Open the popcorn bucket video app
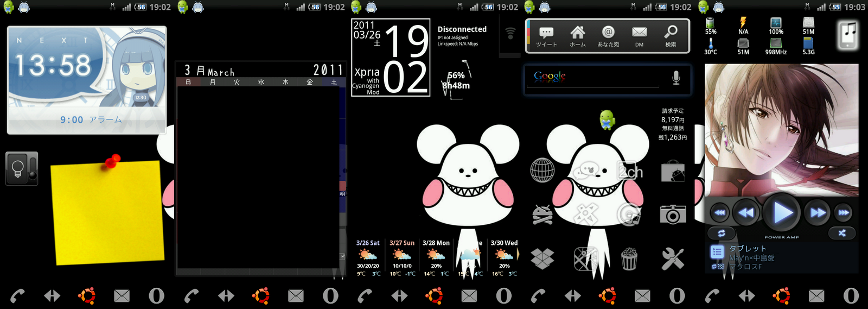The width and height of the screenshot is (868, 309). tap(629, 258)
